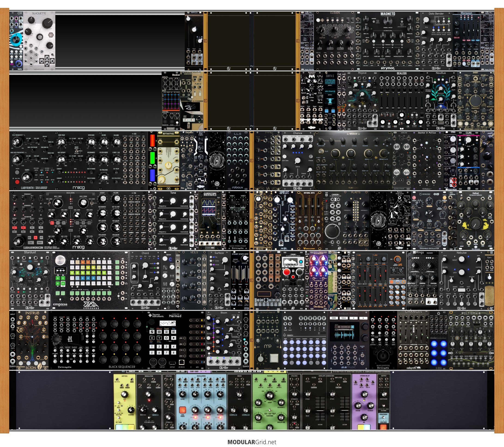Screen dimensions: 504x447
Task: Click the Instruo Scion module
Action: pyautogui.click(x=32, y=340)
